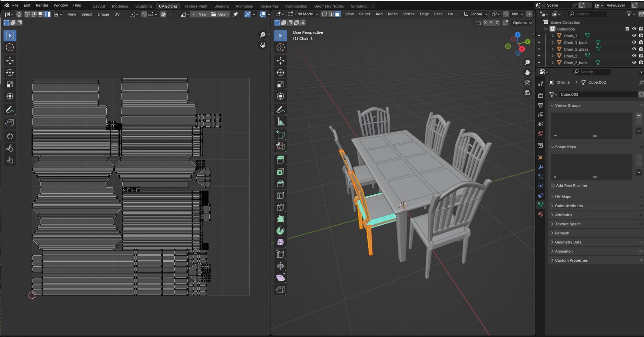Click the Mix snapping dropdown button
644x337 pixels.
[517, 14]
